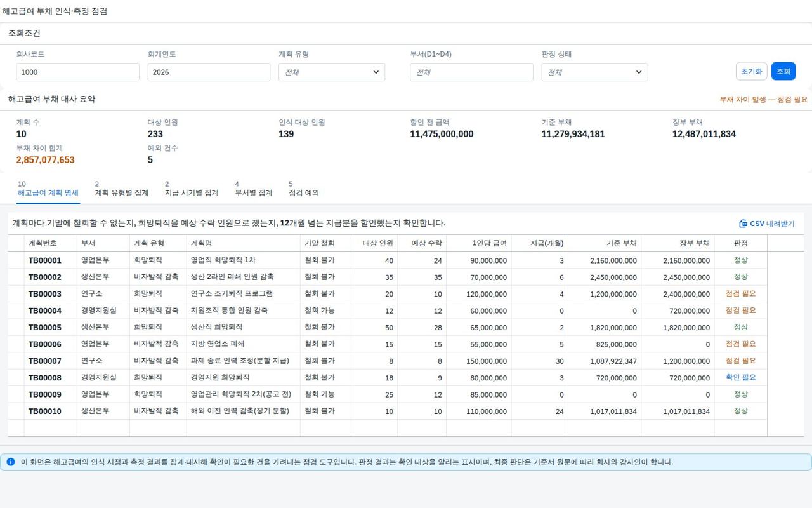Click the CSV download icon
The width and height of the screenshot is (812, 508).
pos(743,224)
